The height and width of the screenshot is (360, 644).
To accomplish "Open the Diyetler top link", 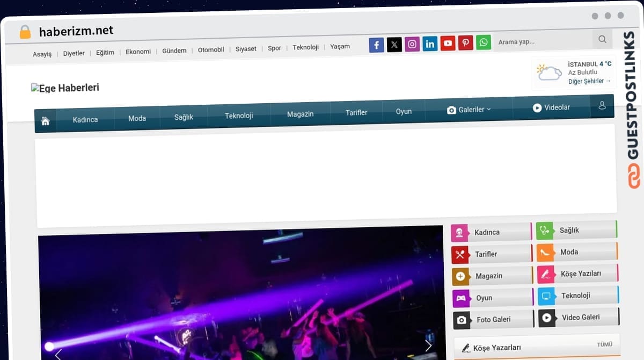I will click(74, 53).
